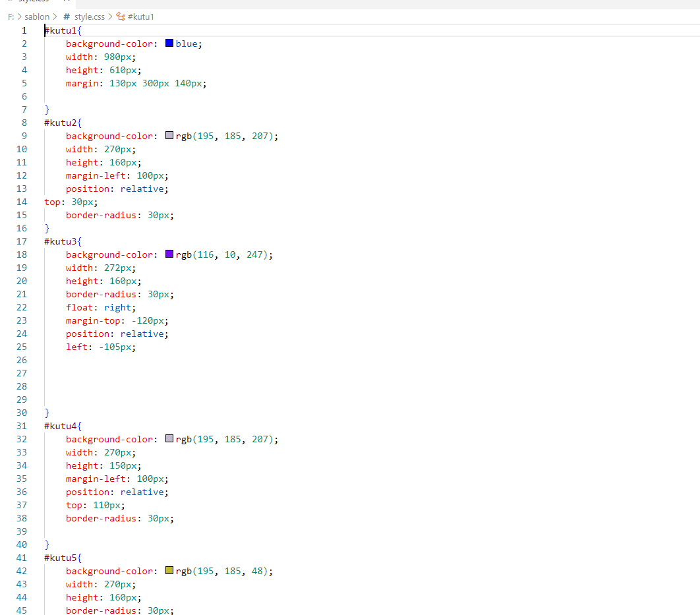
Task: Open the purple rgb(116, 10, 247) swatch
Action: click(x=169, y=254)
